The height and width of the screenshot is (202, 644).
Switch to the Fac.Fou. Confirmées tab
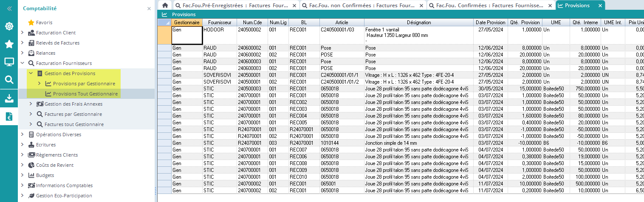[490, 6]
